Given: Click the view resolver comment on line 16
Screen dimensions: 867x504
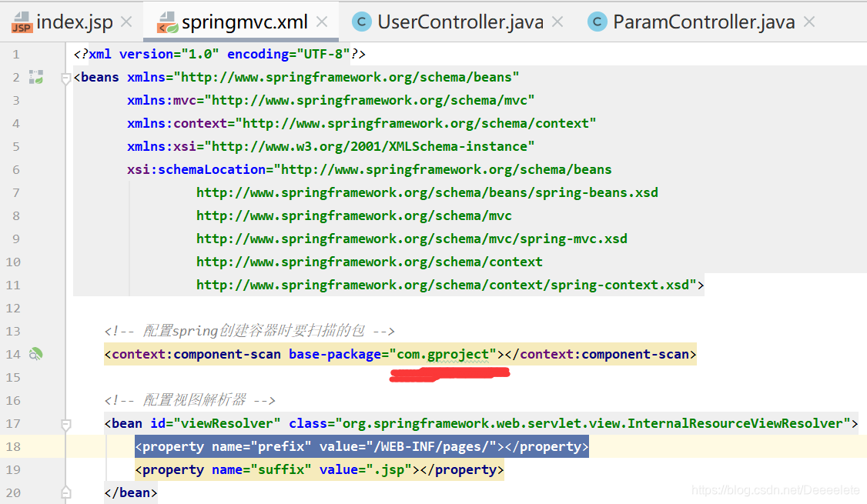Looking at the screenshot, I should 189,400.
